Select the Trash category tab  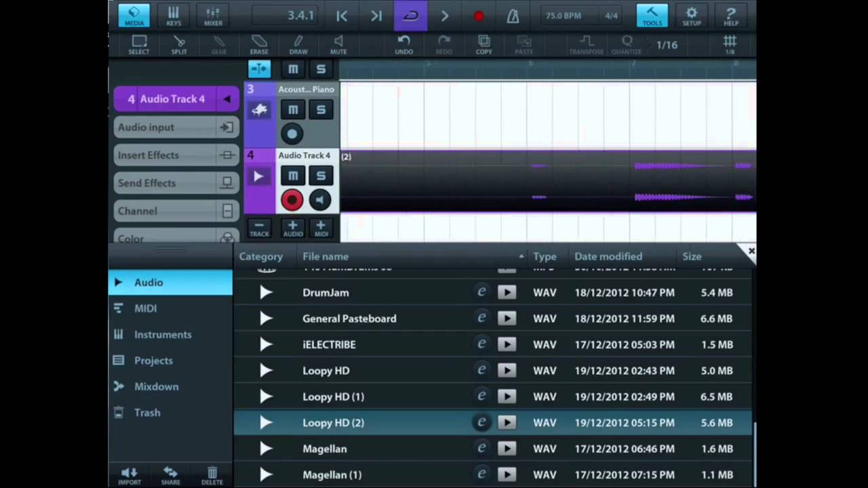coord(170,413)
